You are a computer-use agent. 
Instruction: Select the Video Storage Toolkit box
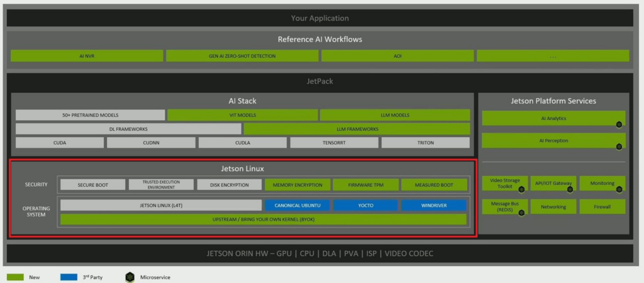click(505, 183)
